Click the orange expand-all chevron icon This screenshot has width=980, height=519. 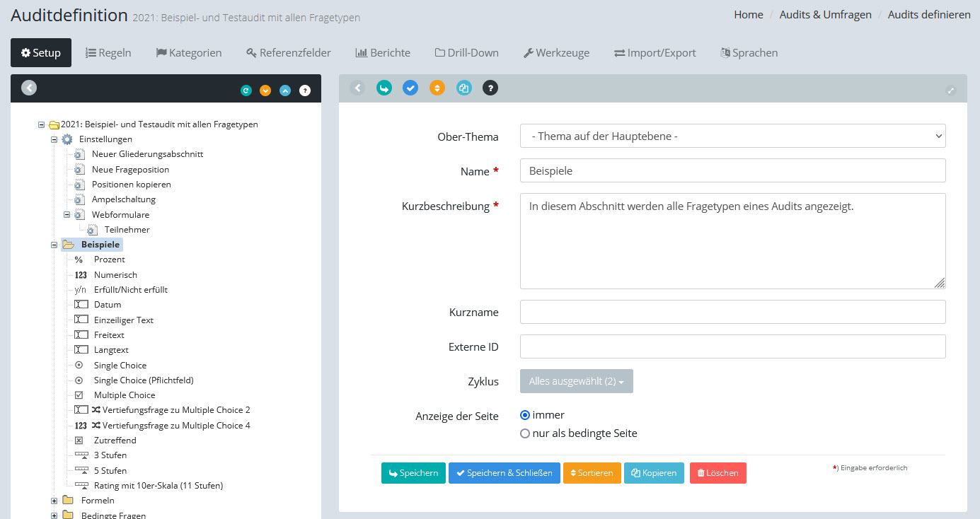point(265,91)
